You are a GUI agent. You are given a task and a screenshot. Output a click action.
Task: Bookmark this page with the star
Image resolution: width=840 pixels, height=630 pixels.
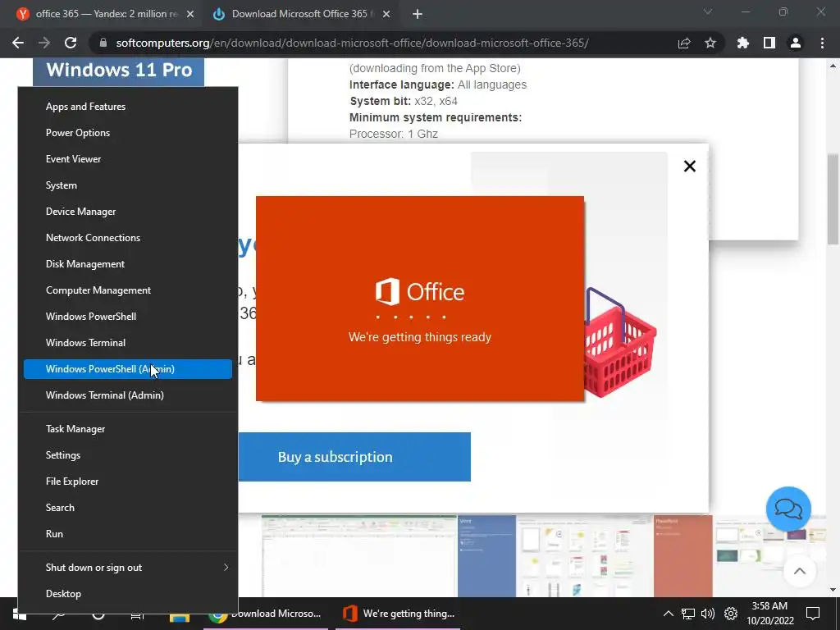click(710, 43)
